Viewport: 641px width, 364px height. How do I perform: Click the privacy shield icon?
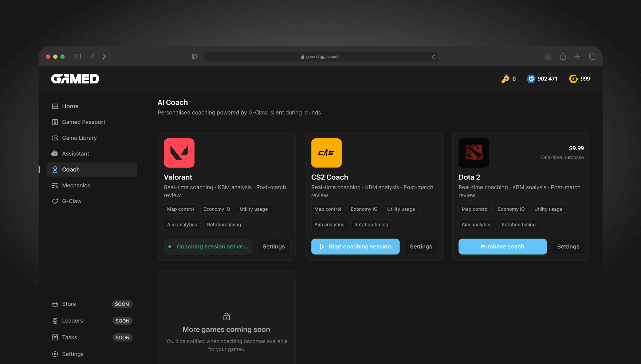point(194,57)
